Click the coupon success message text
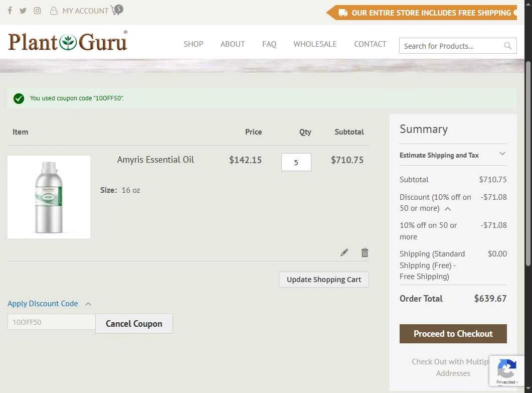 pyautogui.click(x=77, y=98)
